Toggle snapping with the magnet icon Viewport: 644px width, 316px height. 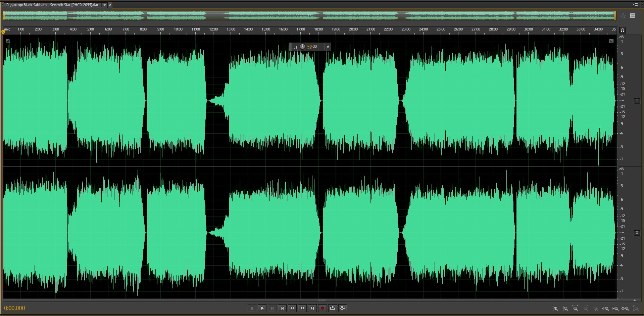pos(623,30)
